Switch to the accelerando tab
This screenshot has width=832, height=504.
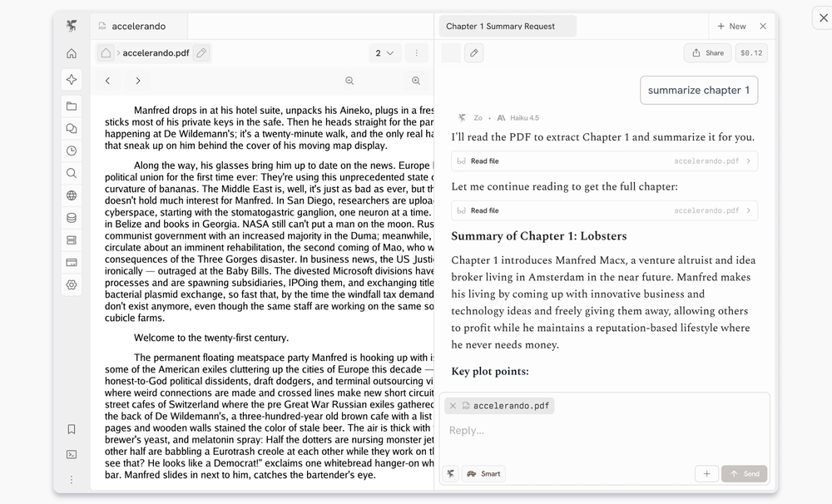[x=139, y=26]
